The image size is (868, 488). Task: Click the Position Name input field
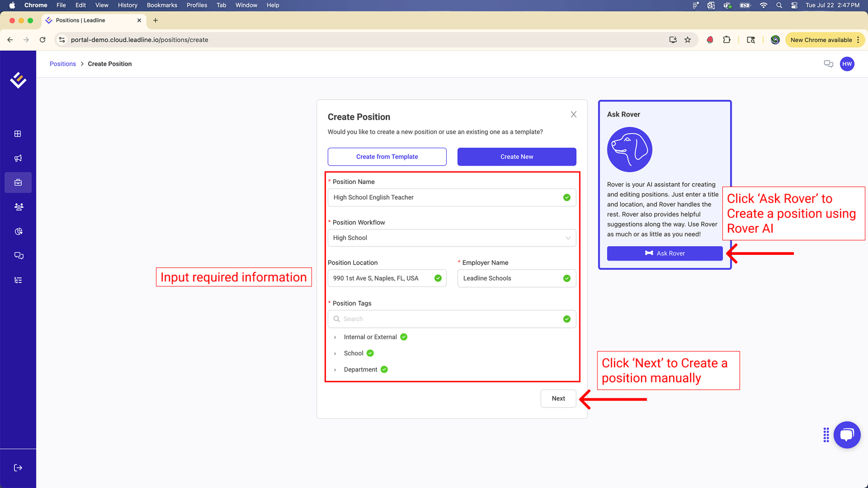click(x=452, y=197)
